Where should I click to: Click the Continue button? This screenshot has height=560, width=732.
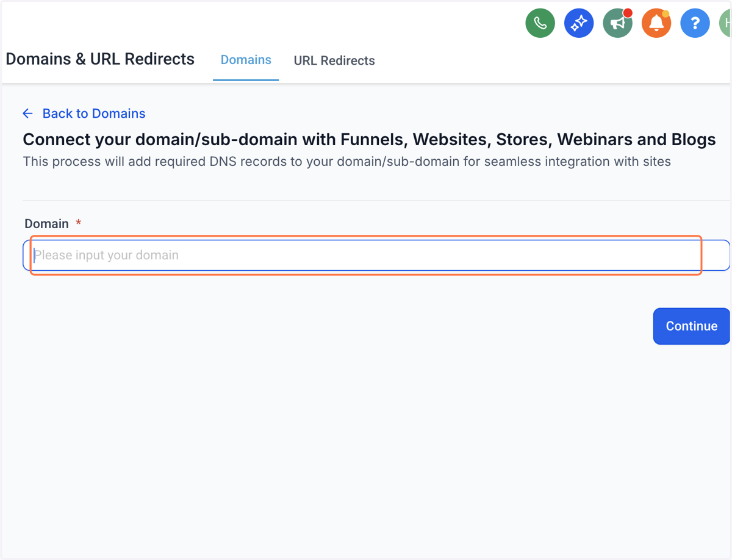pos(692,326)
